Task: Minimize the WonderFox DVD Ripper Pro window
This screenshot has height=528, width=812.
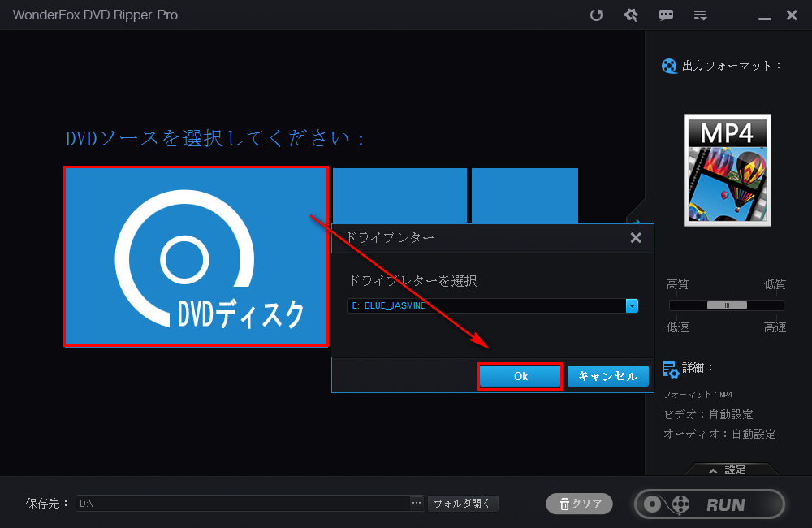Action: tap(765, 18)
